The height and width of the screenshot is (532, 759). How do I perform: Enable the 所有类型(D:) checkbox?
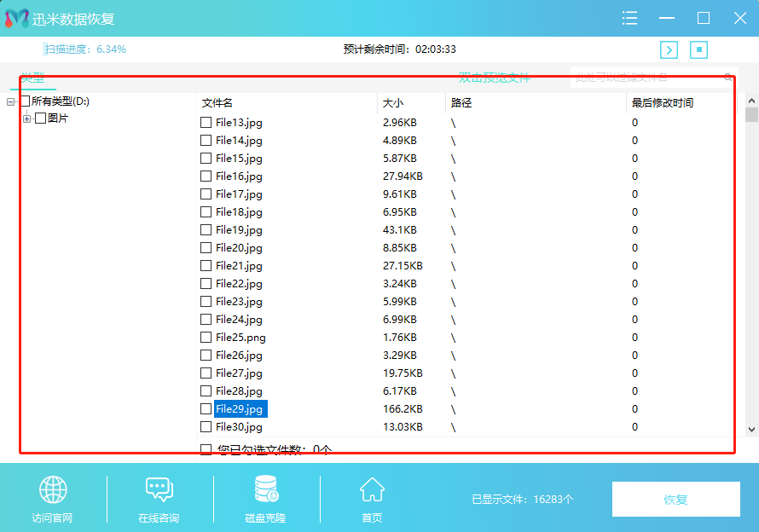[x=25, y=101]
